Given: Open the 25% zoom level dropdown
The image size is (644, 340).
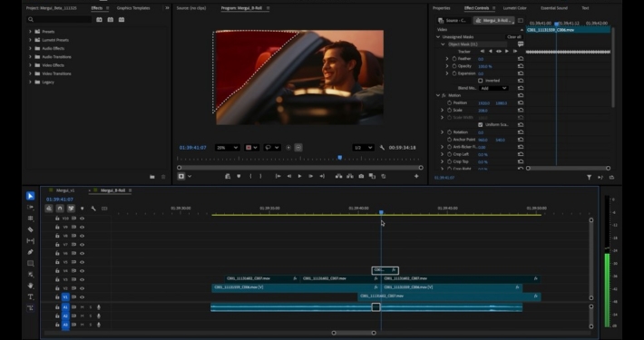Looking at the screenshot, I should [x=227, y=148].
